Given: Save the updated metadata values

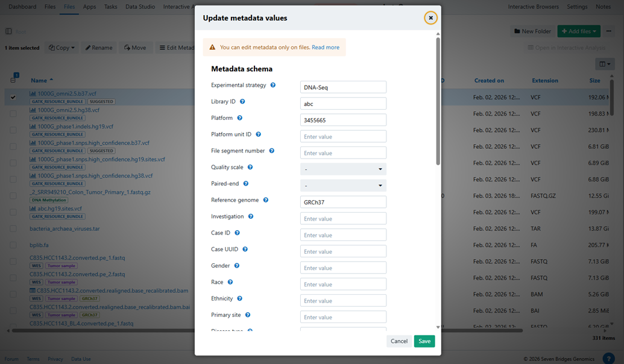Looking at the screenshot, I should coord(424,340).
